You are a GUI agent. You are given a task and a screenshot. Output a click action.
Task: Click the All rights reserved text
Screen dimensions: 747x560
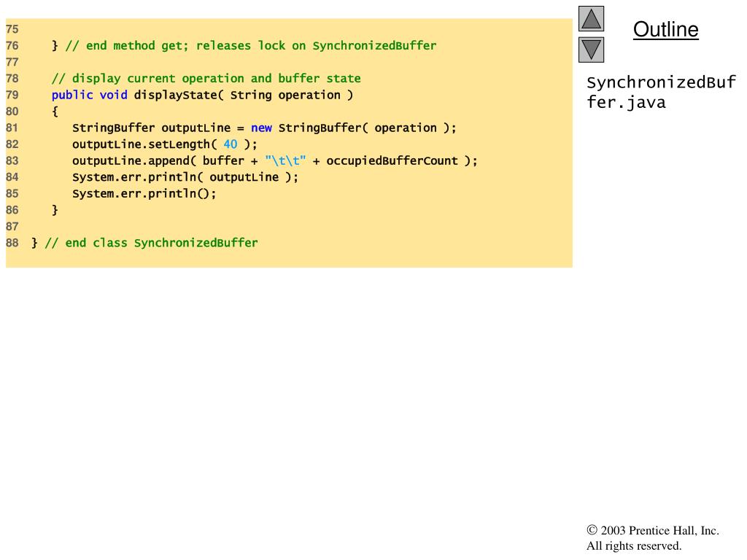tap(634, 545)
